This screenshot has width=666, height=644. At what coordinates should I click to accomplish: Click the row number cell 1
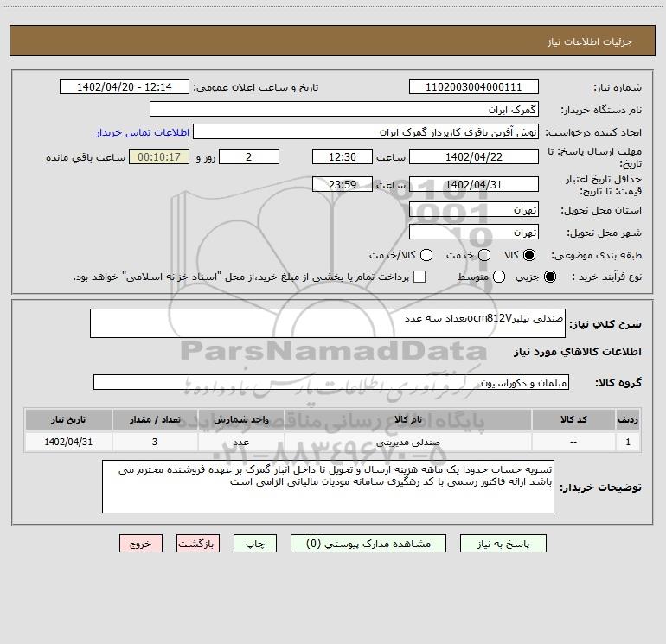[x=628, y=442]
